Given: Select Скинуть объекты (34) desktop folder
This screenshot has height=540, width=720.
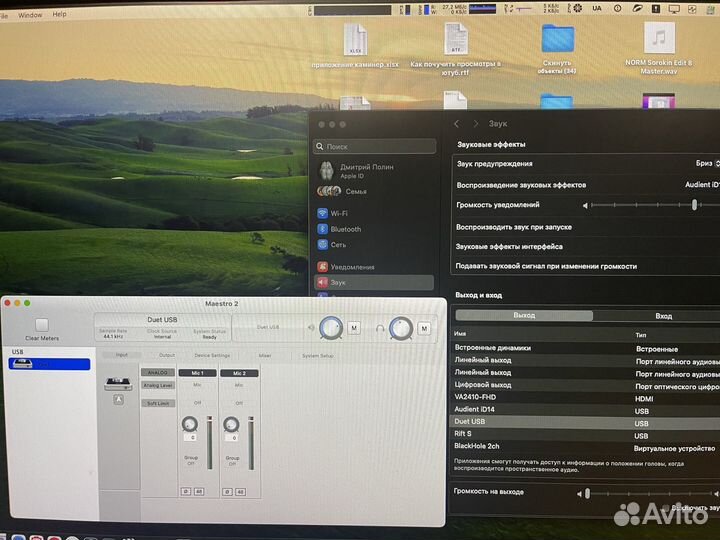Looking at the screenshot, I should [557, 48].
